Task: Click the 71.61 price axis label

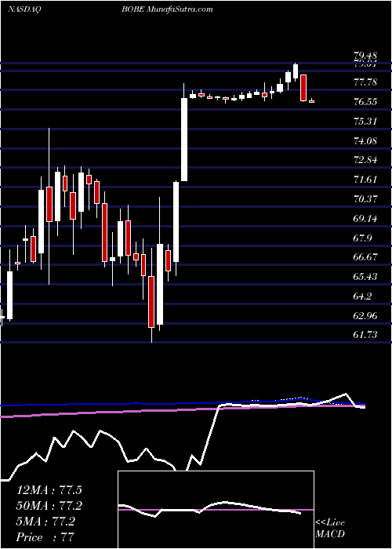Action: coord(365,180)
